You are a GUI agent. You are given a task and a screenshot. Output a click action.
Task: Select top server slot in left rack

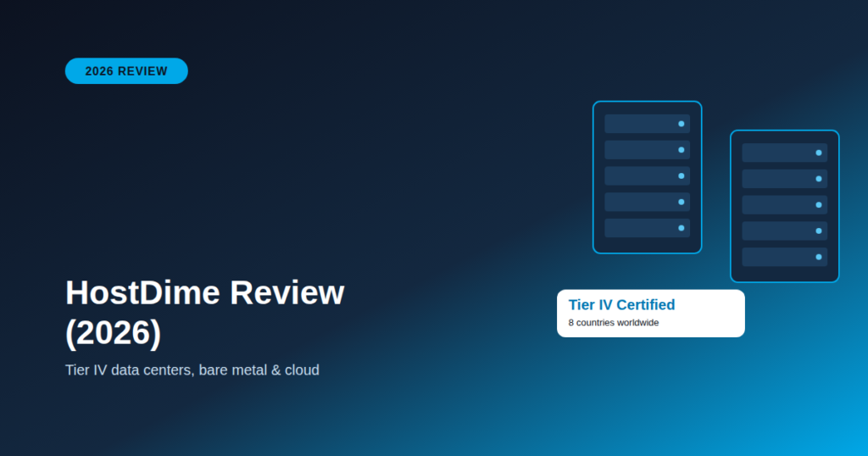tap(647, 124)
